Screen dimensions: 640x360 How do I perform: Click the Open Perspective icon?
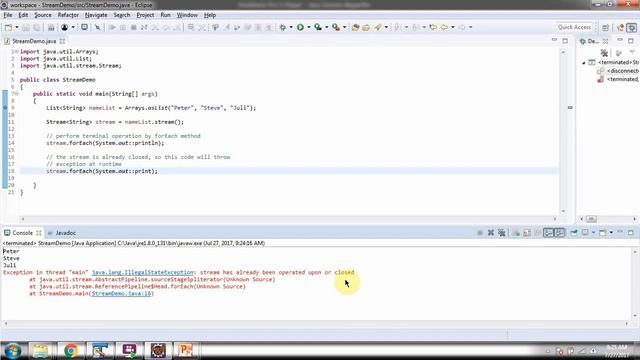tap(606, 27)
